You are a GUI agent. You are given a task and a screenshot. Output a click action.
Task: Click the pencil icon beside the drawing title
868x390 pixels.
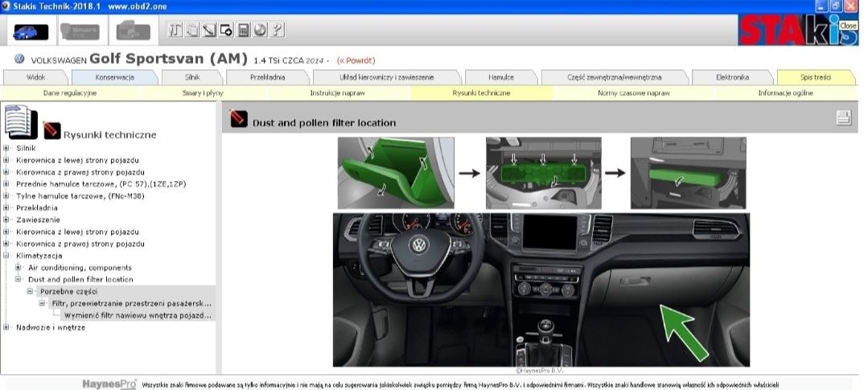pos(239,118)
